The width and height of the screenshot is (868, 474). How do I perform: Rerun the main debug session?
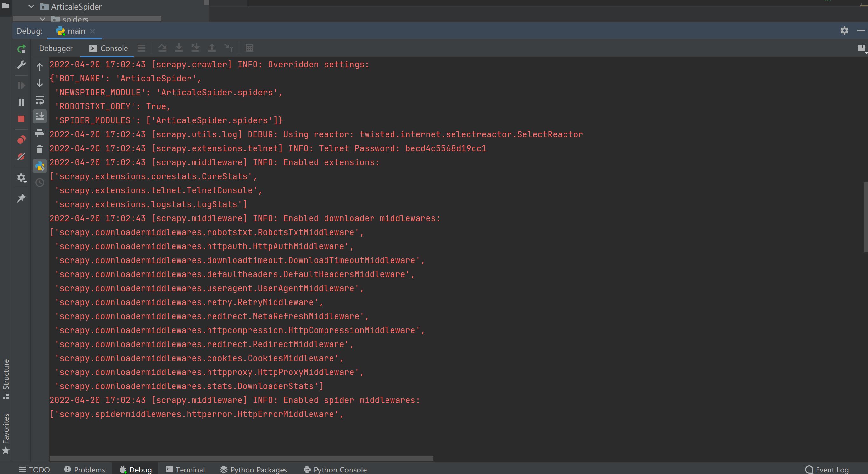pyautogui.click(x=21, y=49)
